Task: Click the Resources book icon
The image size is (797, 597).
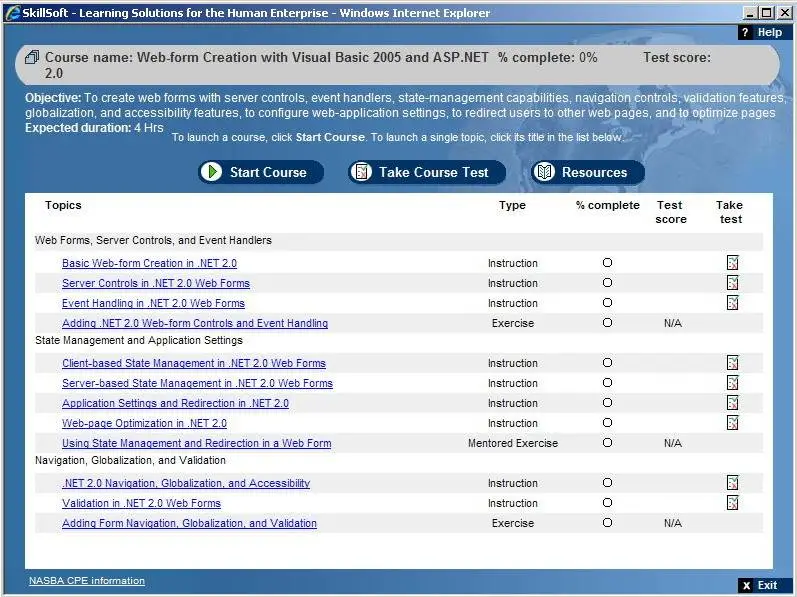Action: click(544, 172)
